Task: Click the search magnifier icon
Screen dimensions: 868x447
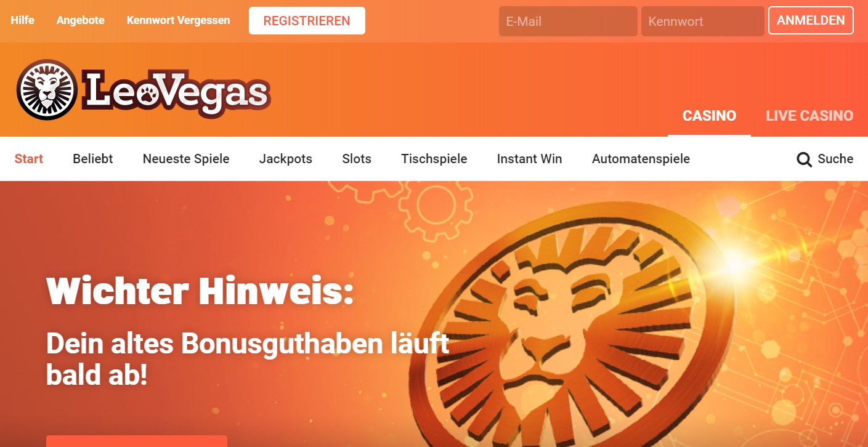Action: pyautogui.click(x=804, y=159)
